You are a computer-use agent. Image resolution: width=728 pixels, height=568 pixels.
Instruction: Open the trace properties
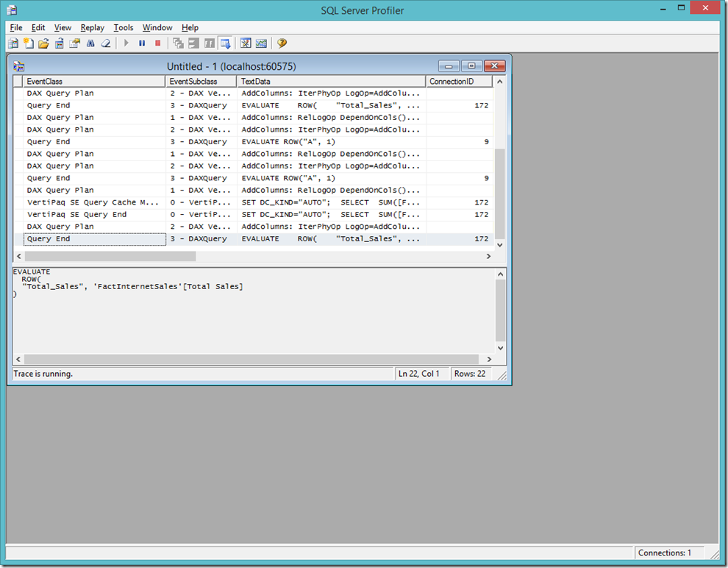(74, 43)
